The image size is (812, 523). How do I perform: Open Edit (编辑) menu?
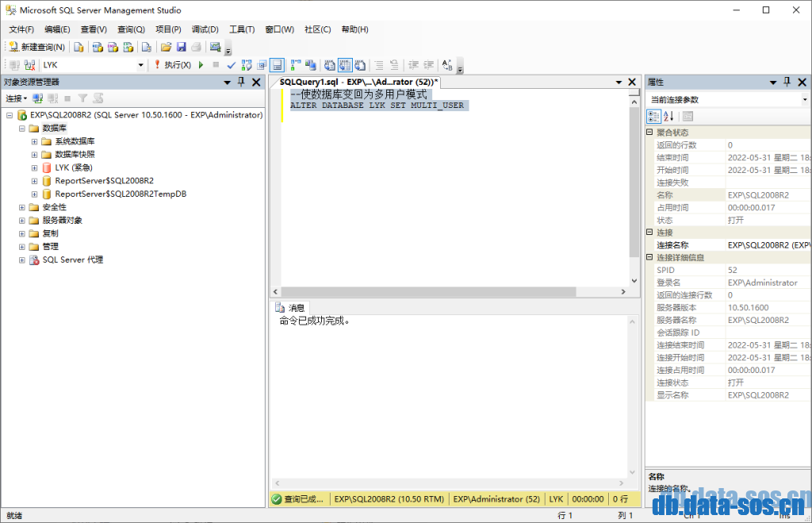pyautogui.click(x=57, y=29)
